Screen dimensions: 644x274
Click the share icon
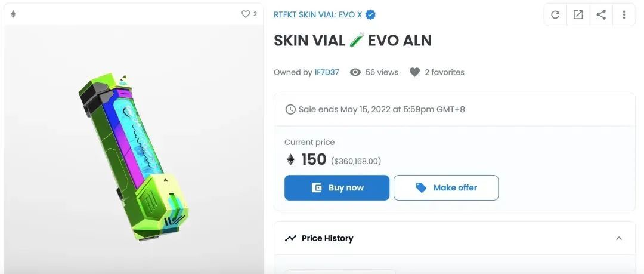pyautogui.click(x=601, y=15)
